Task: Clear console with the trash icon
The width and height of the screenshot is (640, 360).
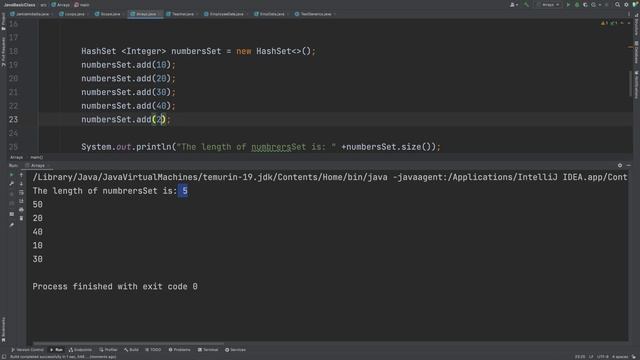Action: tap(21, 218)
